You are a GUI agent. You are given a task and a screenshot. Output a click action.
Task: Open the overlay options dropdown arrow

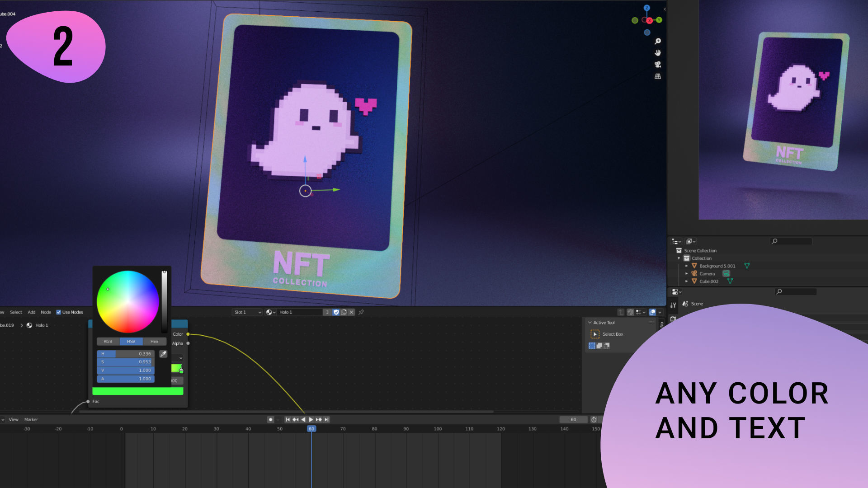coord(660,312)
